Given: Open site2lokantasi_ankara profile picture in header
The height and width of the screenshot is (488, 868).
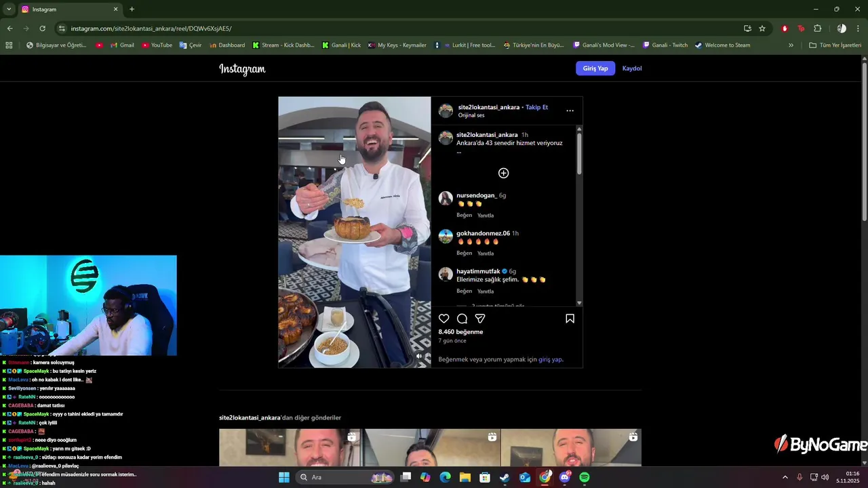Looking at the screenshot, I should pos(446,110).
